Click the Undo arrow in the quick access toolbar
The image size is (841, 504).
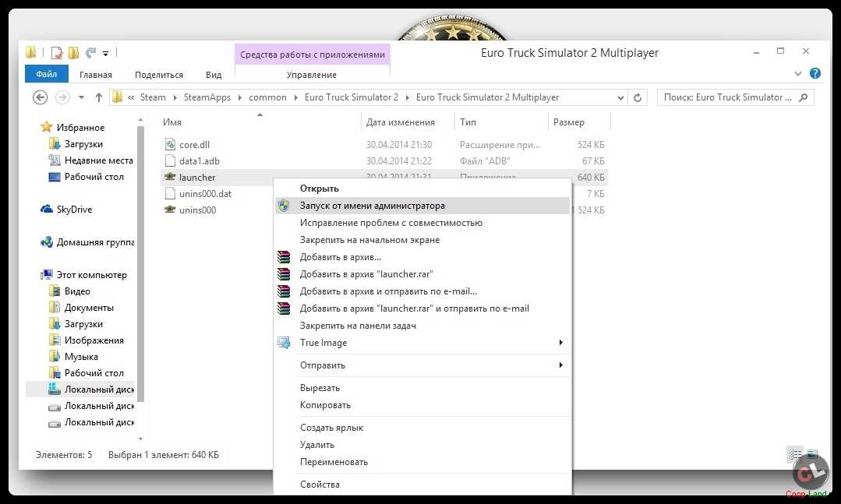(90, 52)
